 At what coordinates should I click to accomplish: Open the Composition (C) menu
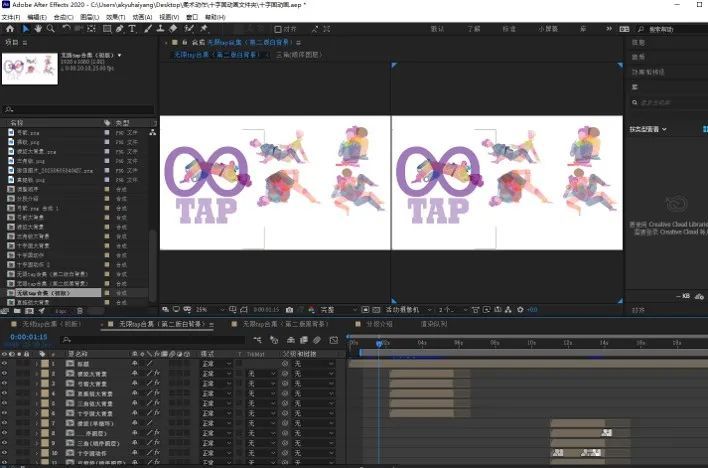click(x=63, y=17)
